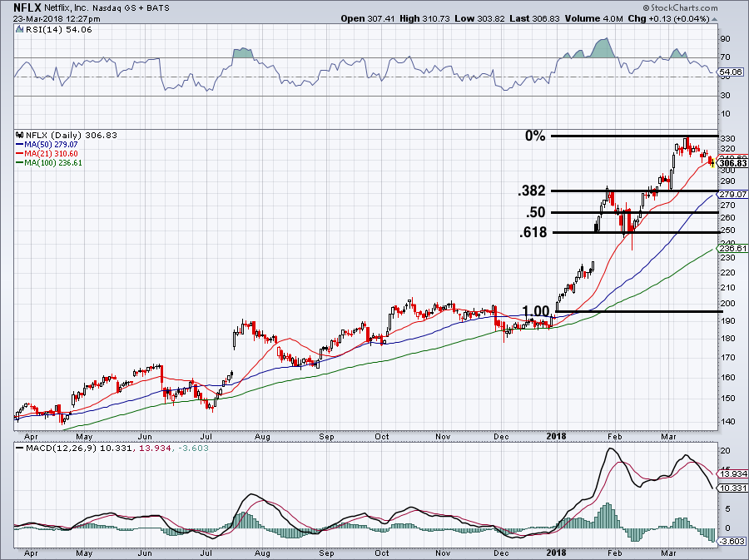Click the 'High 310.73' quote value

point(425,18)
